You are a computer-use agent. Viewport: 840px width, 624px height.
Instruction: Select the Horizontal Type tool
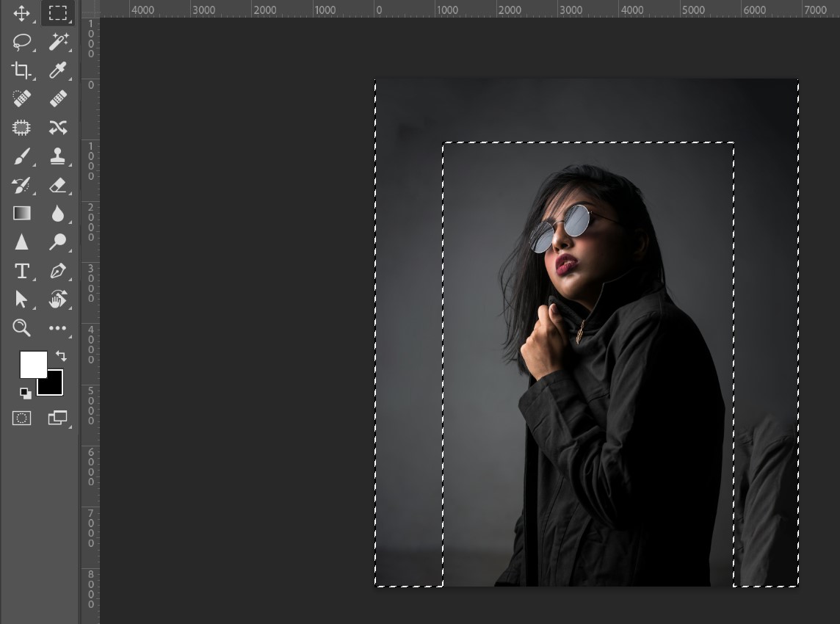click(x=21, y=271)
